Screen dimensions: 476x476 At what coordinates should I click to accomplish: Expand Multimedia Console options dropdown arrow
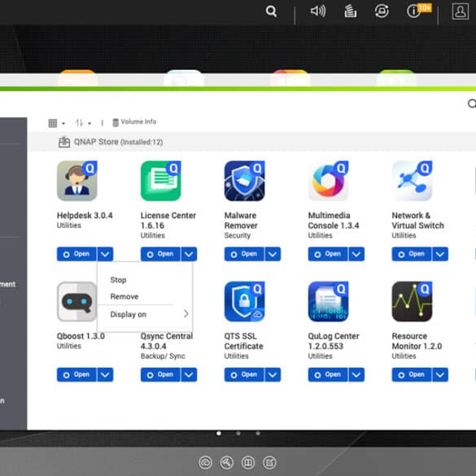[x=356, y=254]
